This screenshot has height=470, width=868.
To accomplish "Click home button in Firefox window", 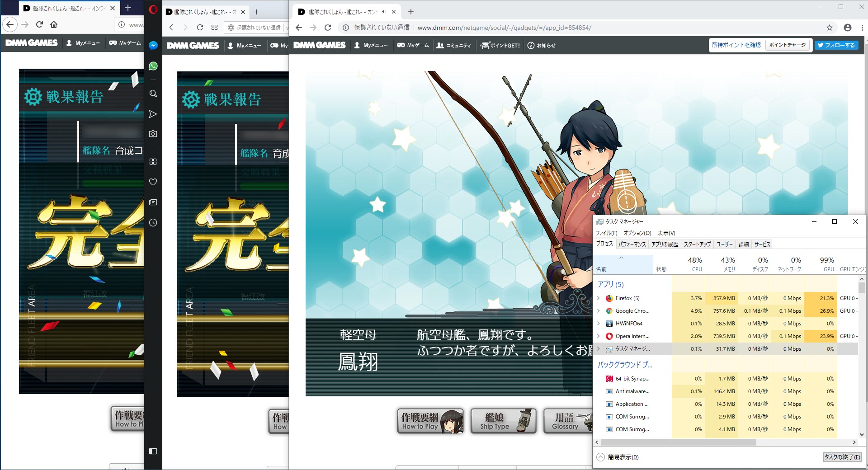I will click(54, 24).
